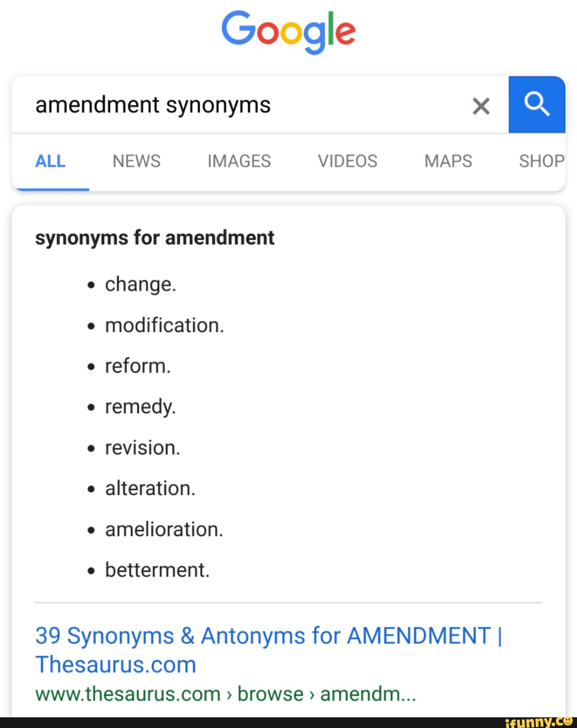Click the synonym 'betterment'

[x=157, y=570]
